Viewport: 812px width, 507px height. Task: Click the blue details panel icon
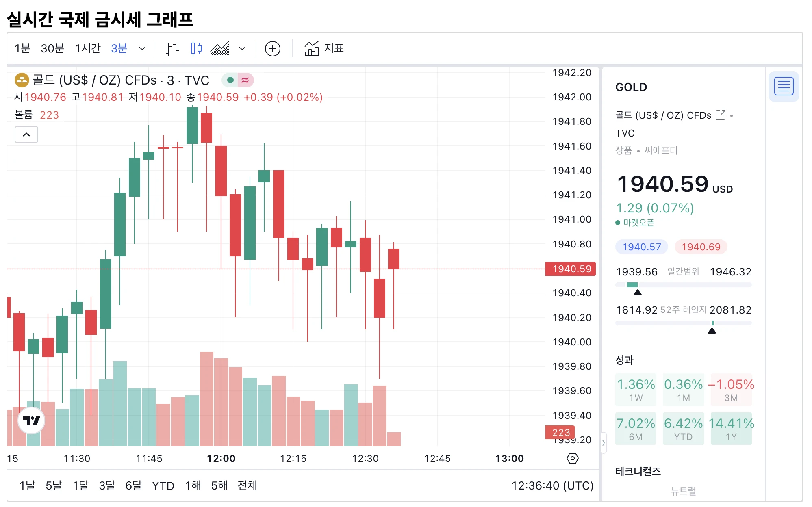pos(784,86)
